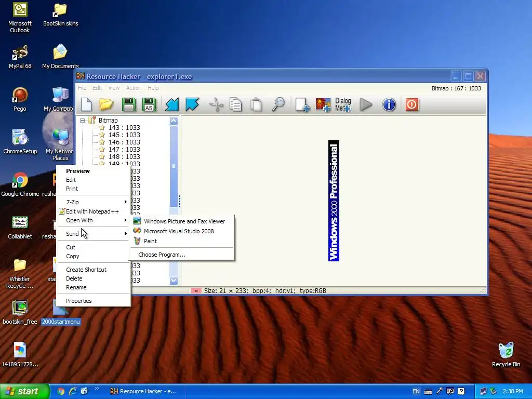The width and height of the screenshot is (532, 399).
Task: Click the red power exit icon
Action: coord(412,104)
